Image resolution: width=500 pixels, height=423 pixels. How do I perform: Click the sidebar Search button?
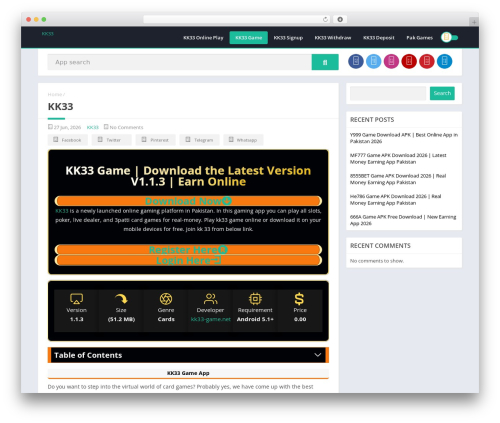[442, 93]
